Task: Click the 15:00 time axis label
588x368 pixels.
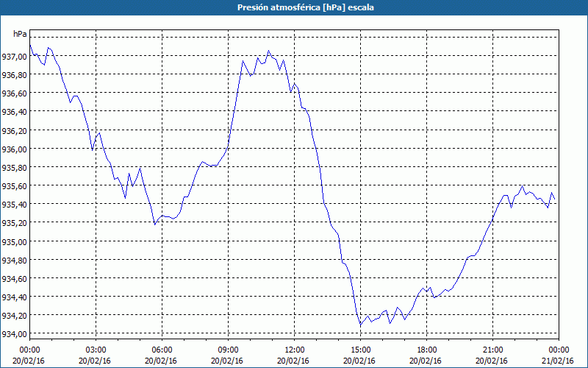Action: (x=361, y=350)
